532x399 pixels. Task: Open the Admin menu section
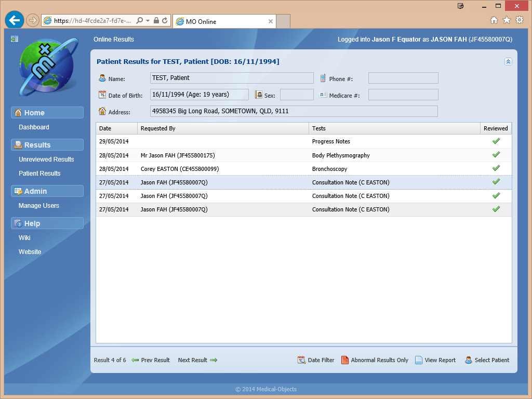(47, 191)
